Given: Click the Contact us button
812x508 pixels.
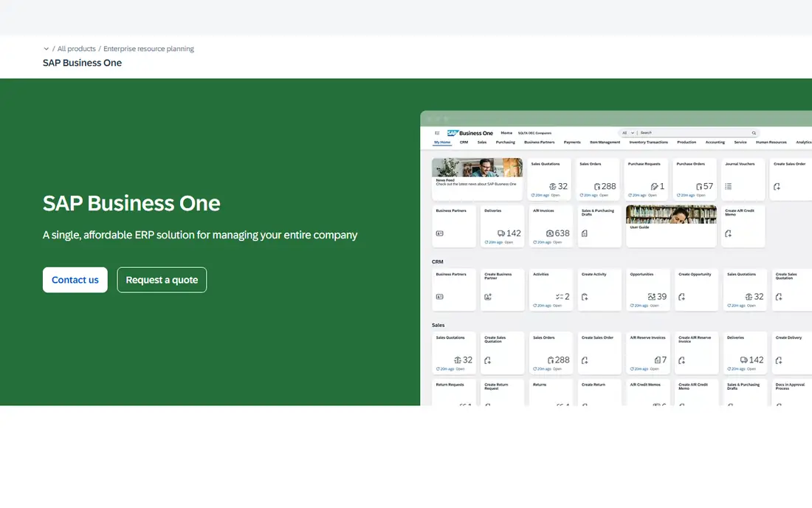Looking at the screenshot, I should (x=75, y=280).
